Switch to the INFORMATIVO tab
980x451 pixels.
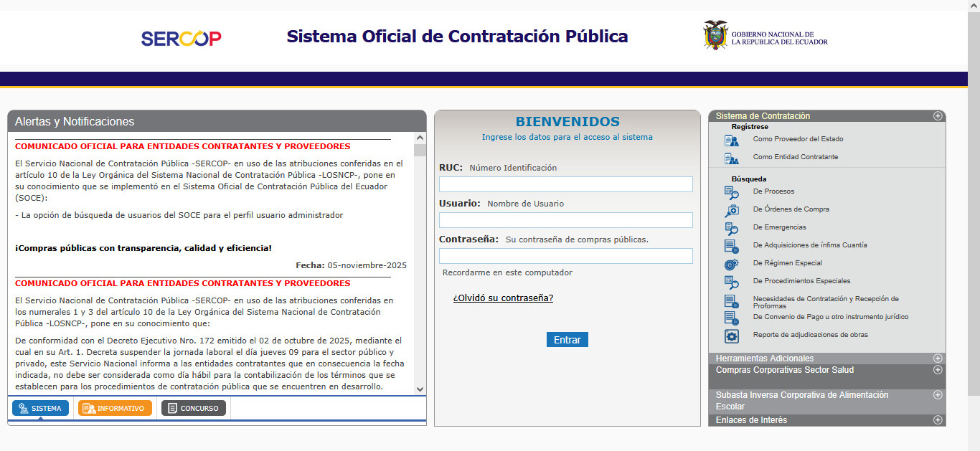coord(115,408)
